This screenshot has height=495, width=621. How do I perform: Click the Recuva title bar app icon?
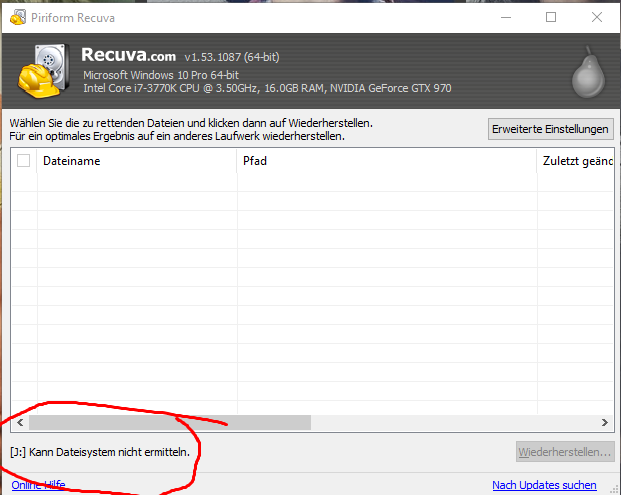(x=18, y=17)
